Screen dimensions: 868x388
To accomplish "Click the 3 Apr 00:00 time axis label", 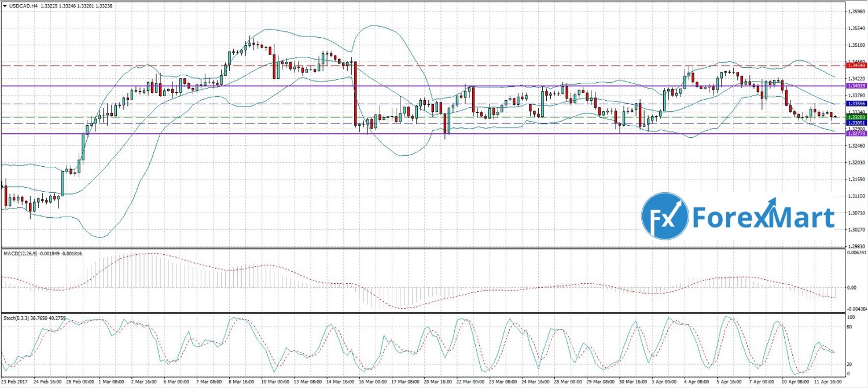I will click(x=664, y=382).
